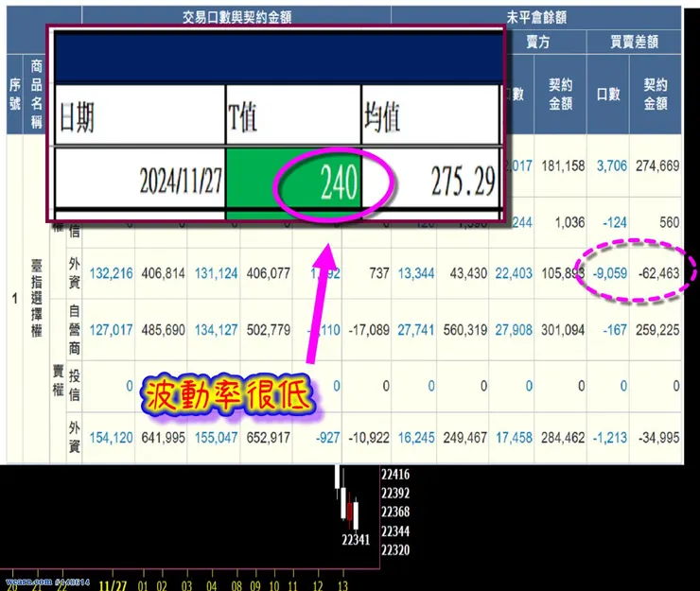Click the value 560,319
The width and height of the screenshot is (700, 591).
[465, 330]
